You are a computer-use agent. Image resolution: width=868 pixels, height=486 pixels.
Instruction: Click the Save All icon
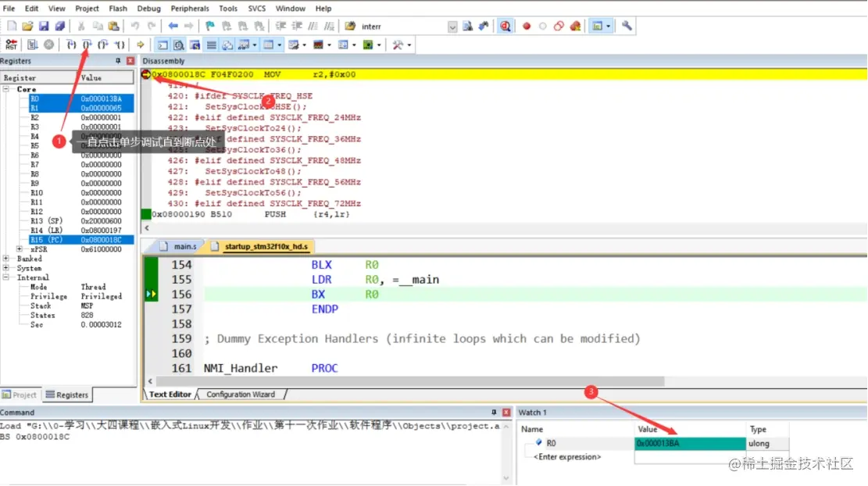[x=60, y=26]
